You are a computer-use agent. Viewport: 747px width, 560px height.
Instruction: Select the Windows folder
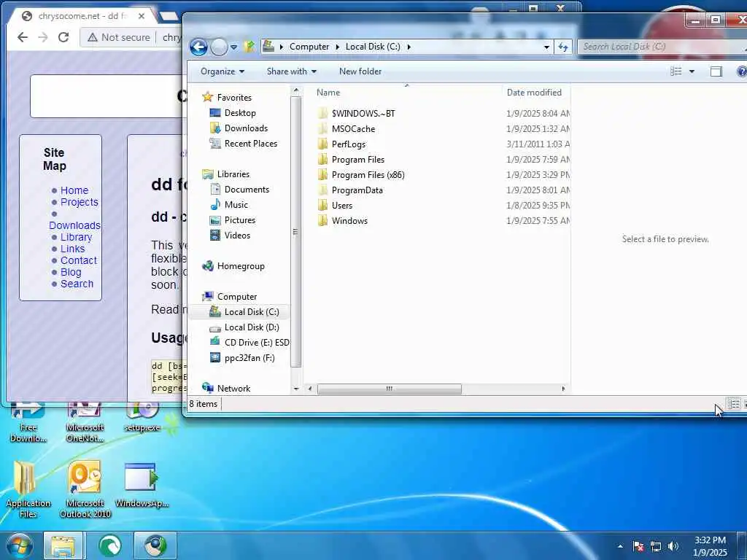349,220
